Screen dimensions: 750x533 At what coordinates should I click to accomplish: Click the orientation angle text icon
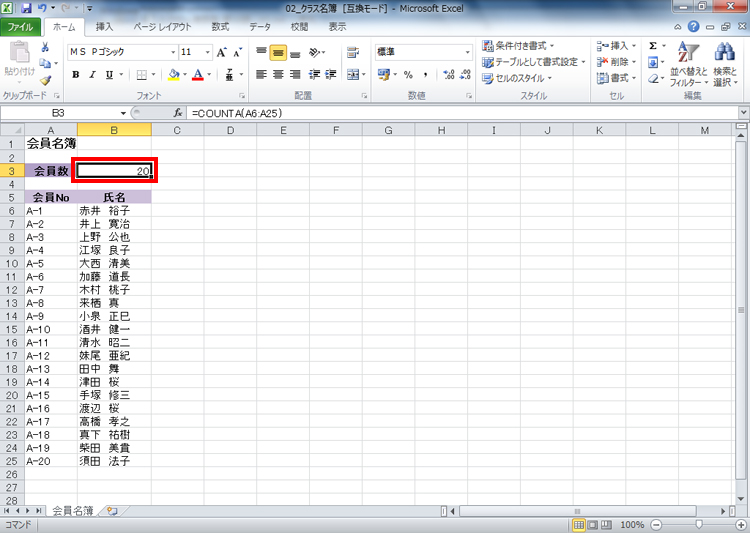click(314, 52)
